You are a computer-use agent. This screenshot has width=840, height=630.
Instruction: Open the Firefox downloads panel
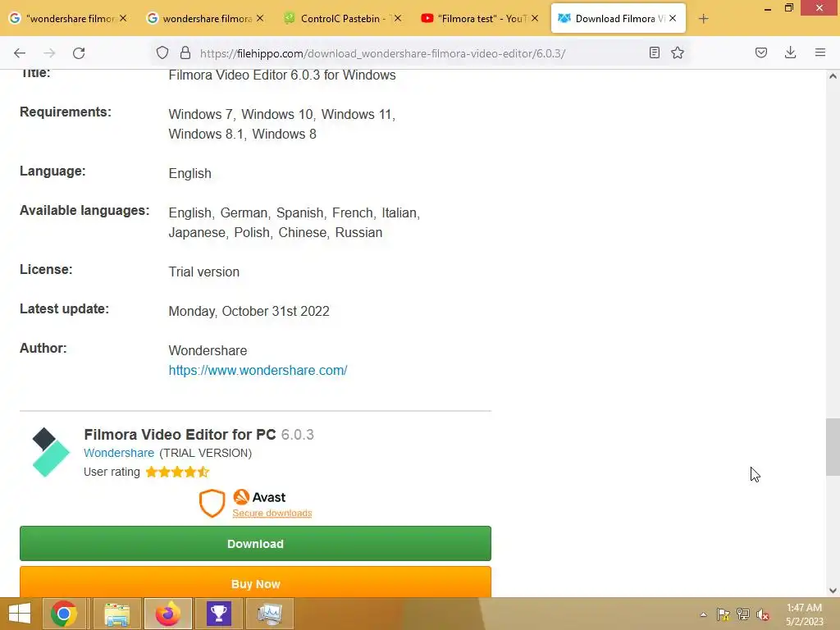coord(790,52)
